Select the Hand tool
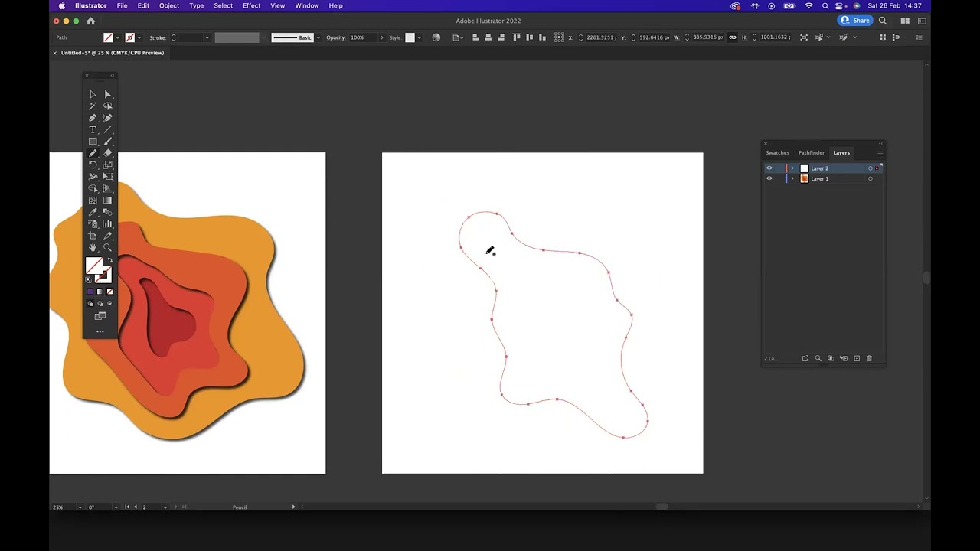This screenshot has width=980, height=551. click(93, 248)
